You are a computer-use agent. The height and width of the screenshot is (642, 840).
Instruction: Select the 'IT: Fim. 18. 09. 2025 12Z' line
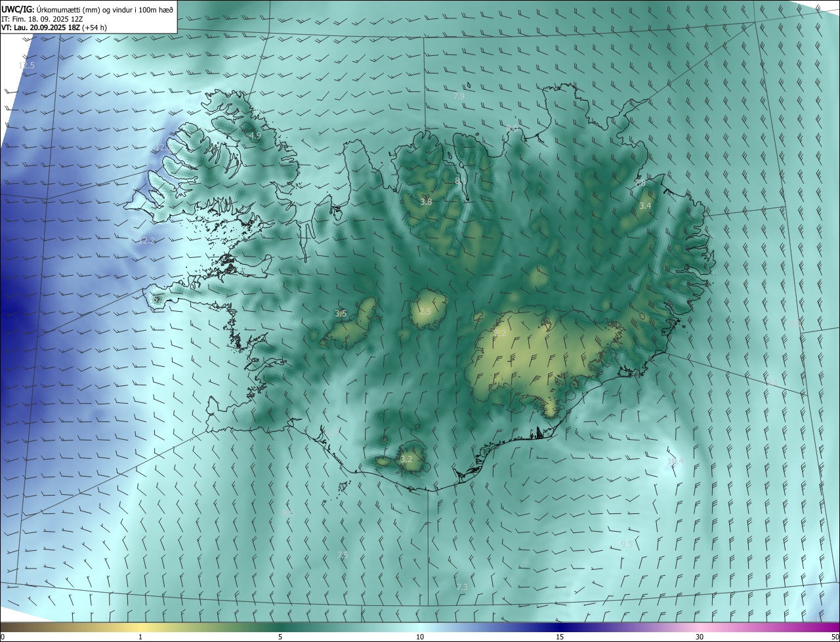pyautogui.click(x=41, y=18)
